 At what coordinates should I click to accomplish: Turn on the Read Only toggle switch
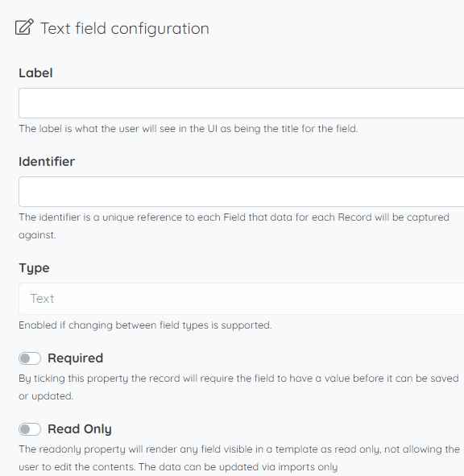click(30, 429)
